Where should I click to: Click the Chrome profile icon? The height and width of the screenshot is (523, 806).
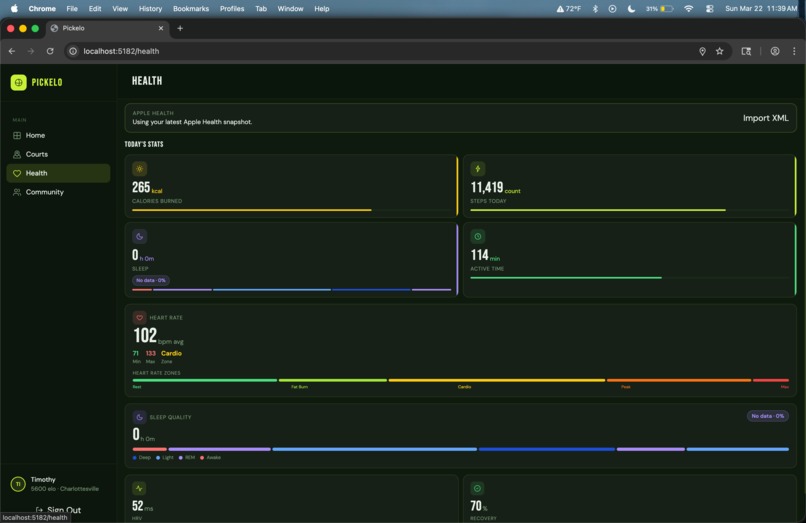(x=775, y=51)
